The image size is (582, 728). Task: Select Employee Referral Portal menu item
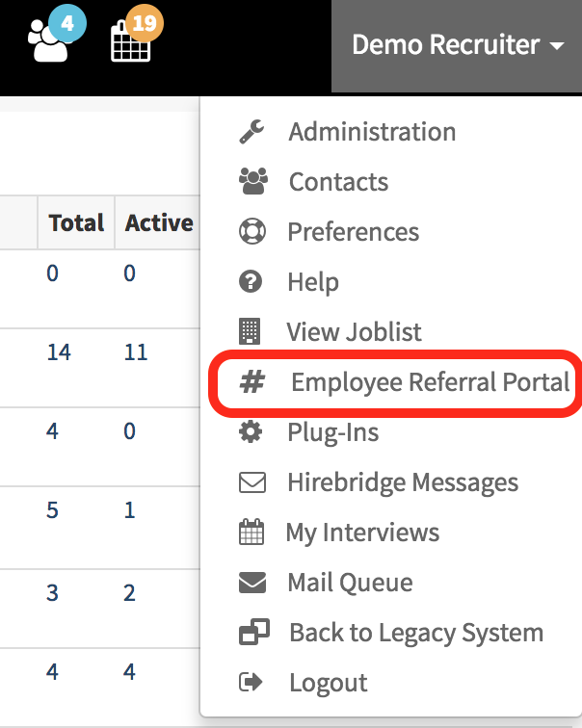tap(430, 382)
